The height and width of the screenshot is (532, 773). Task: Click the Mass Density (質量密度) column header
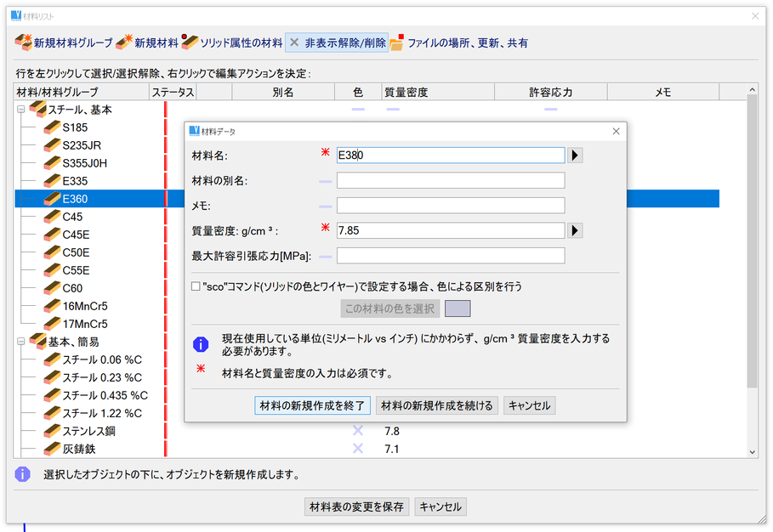(x=406, y=92)
